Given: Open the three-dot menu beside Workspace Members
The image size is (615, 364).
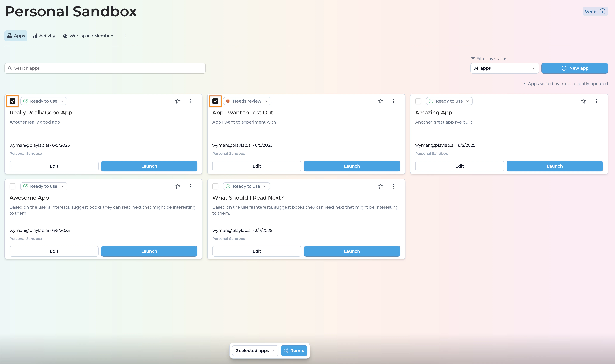Looking at the screenshot, I should click(x=125, y=36).
